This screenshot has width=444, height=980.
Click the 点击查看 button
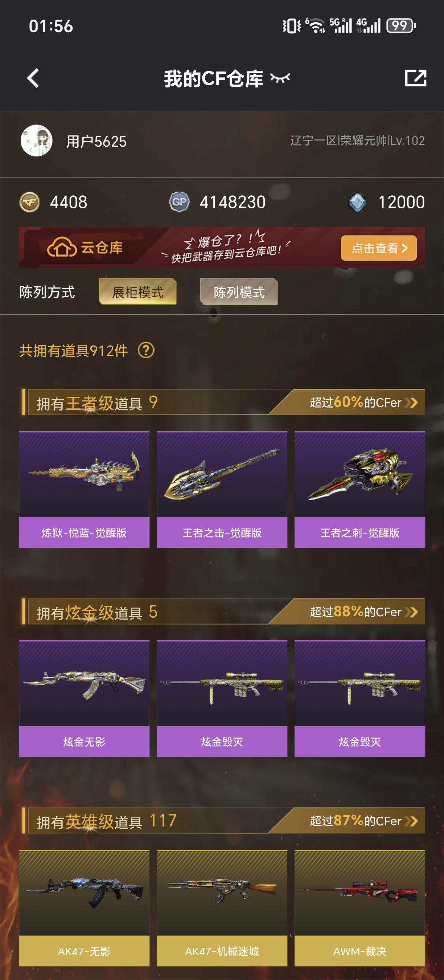point(379,248)
